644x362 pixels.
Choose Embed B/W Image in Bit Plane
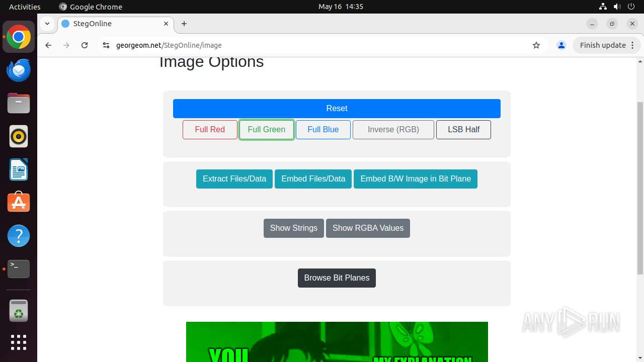(416, 179)
